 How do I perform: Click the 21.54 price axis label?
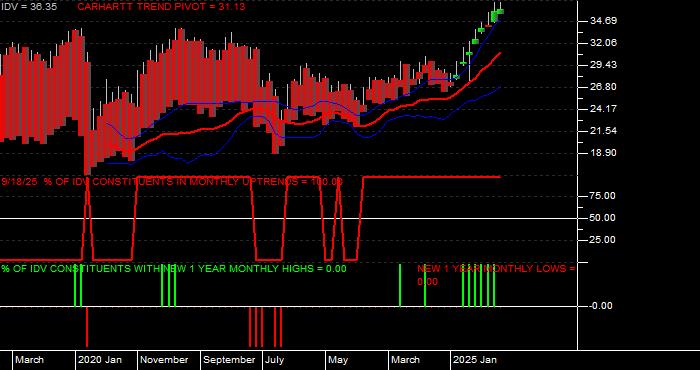tap(604, 131)
